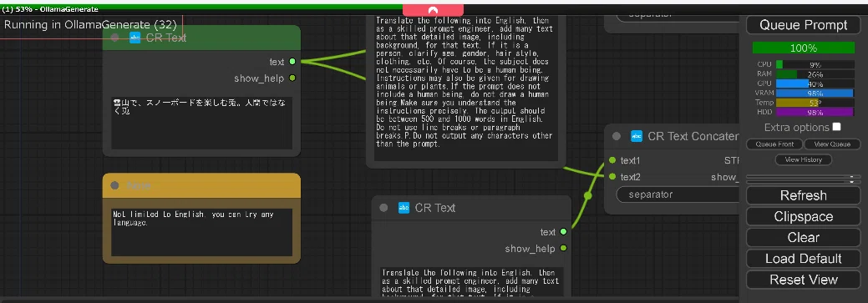The width and height of the screenshot is (868, 303).
Task: Click the Queue Front button
Action: (x=775, y=144)
